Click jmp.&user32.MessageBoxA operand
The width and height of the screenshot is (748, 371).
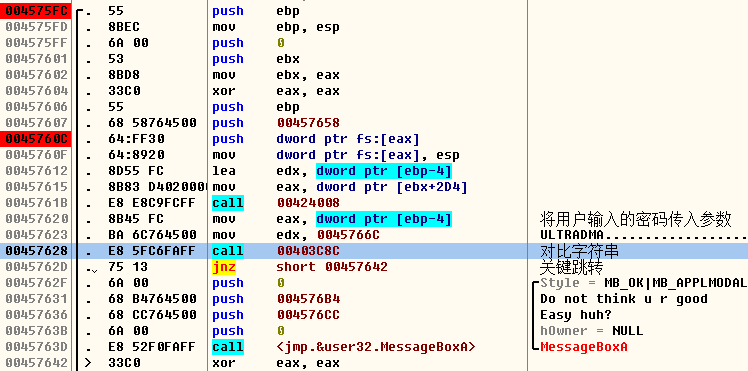[376, 347]
